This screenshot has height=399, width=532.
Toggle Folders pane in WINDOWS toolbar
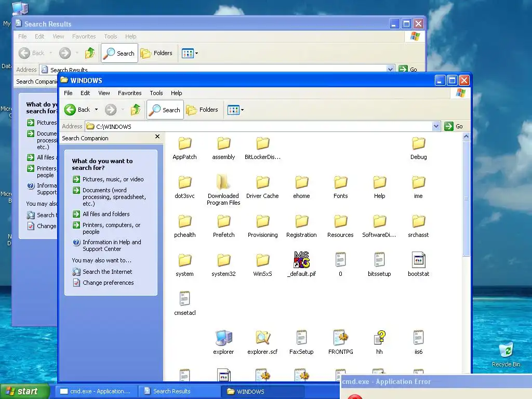point(202,110)
